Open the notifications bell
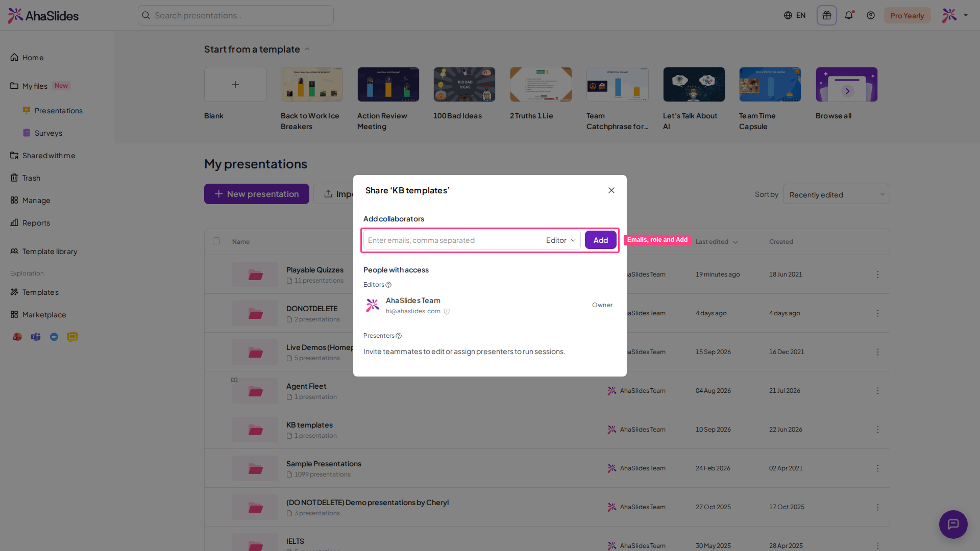980x551 pixels. coord(849,15)
